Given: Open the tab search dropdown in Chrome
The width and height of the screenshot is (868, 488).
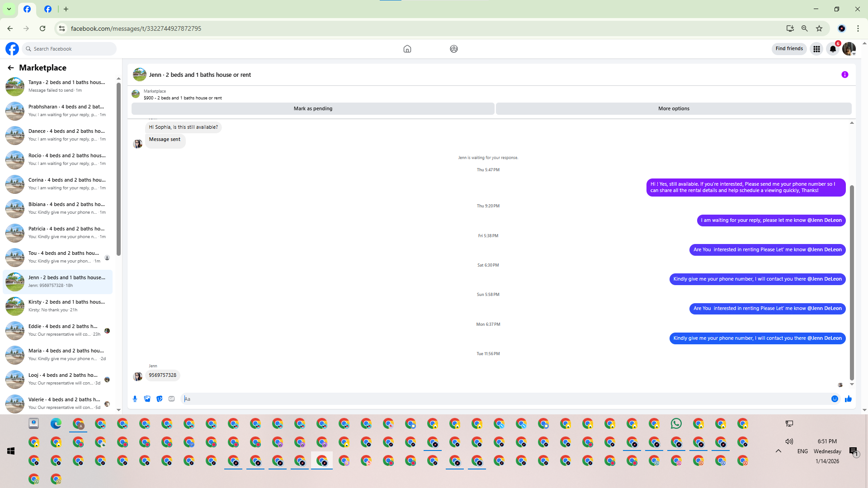Looking at the screenshot, I should click(9, 9).
